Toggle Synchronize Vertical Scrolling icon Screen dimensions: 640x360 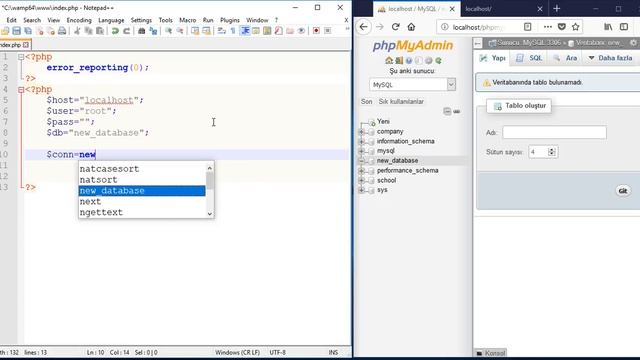195,31
